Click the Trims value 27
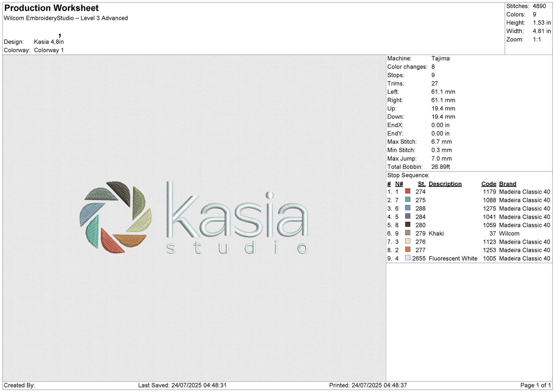This screenshot has width=555, height=392. (x=434, y=83)
